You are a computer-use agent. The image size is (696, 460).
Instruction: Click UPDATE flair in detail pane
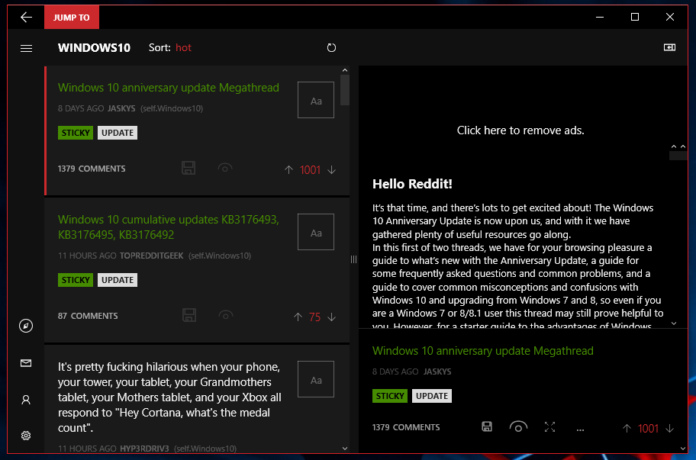(x=432, y=396)
